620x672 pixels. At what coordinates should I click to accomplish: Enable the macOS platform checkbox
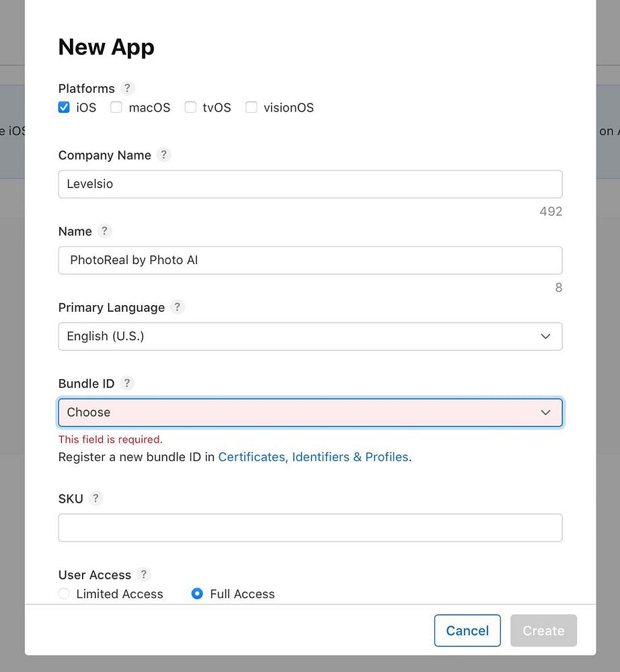click(116, 108)
